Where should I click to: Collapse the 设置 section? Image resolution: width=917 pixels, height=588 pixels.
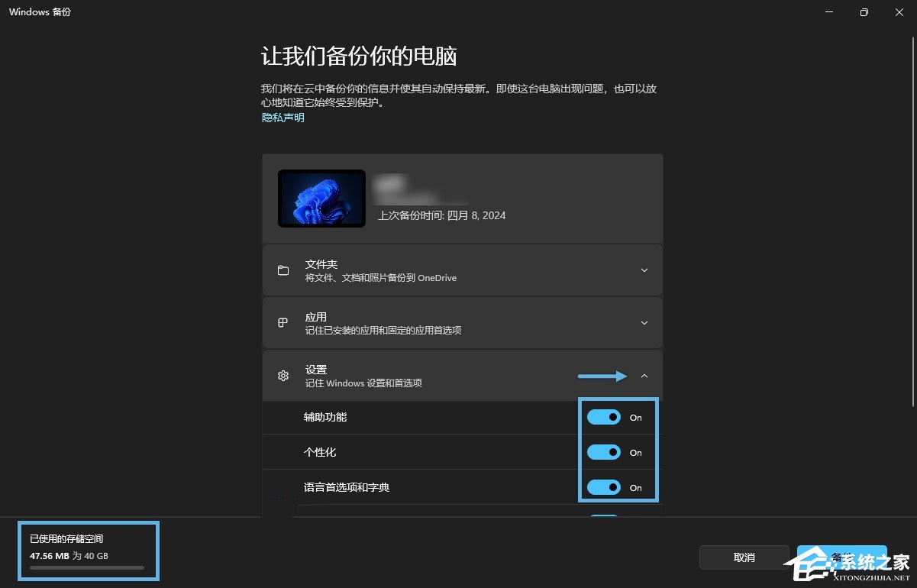pos(644,375)
